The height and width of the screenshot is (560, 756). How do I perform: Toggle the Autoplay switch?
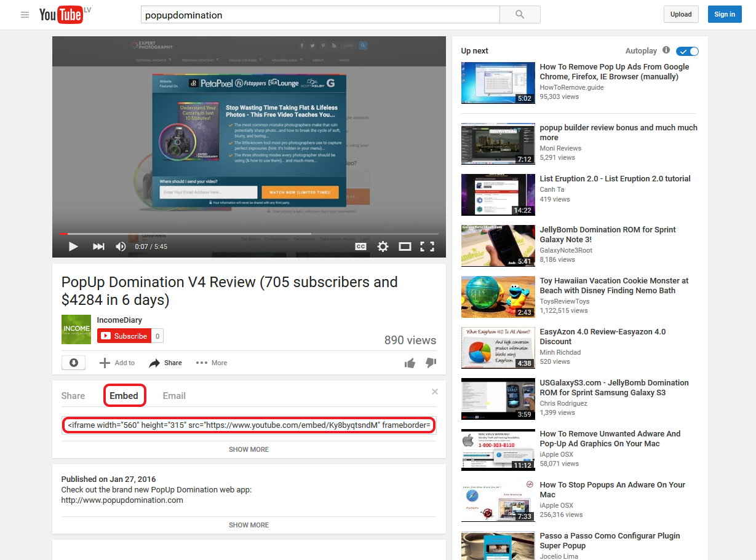687,51
